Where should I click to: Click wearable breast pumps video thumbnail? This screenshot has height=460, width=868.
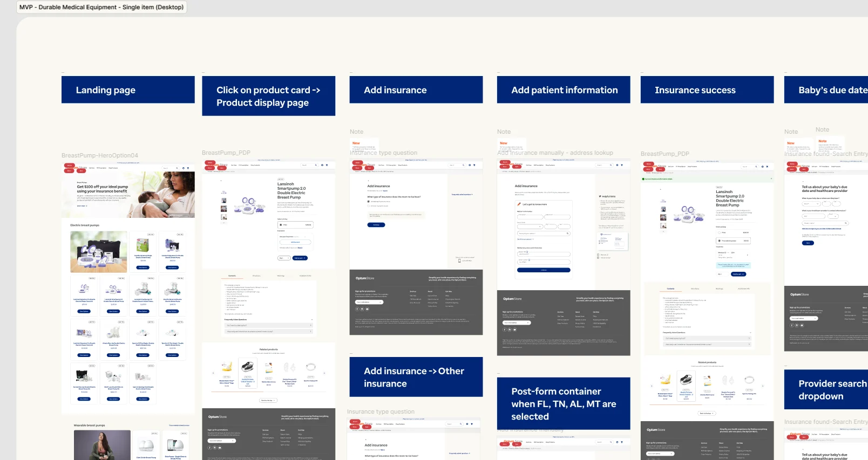(x=102, y=445)
